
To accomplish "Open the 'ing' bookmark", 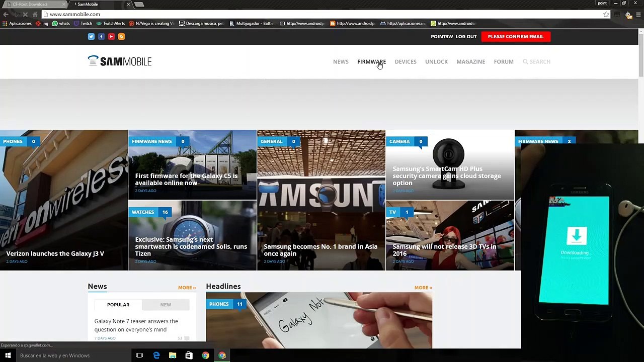I will click(42, 23).
